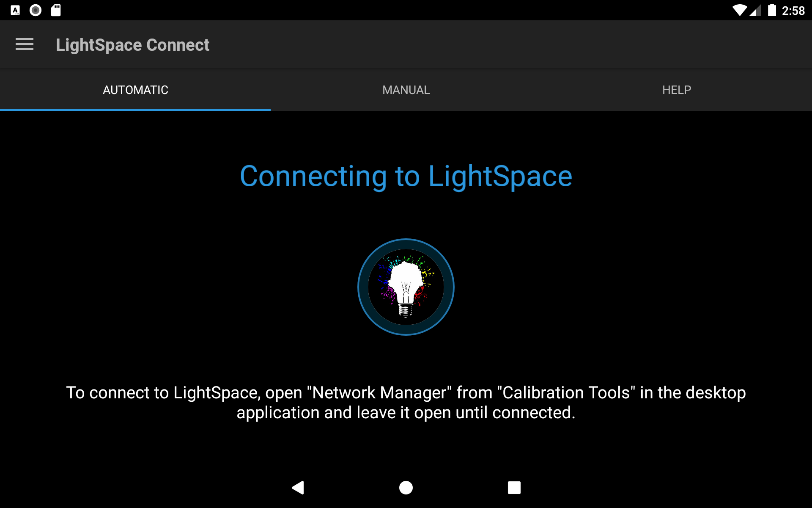Select the AUTOMATIC tab
This screenshot has height=508, width=812.
point(135,90)
